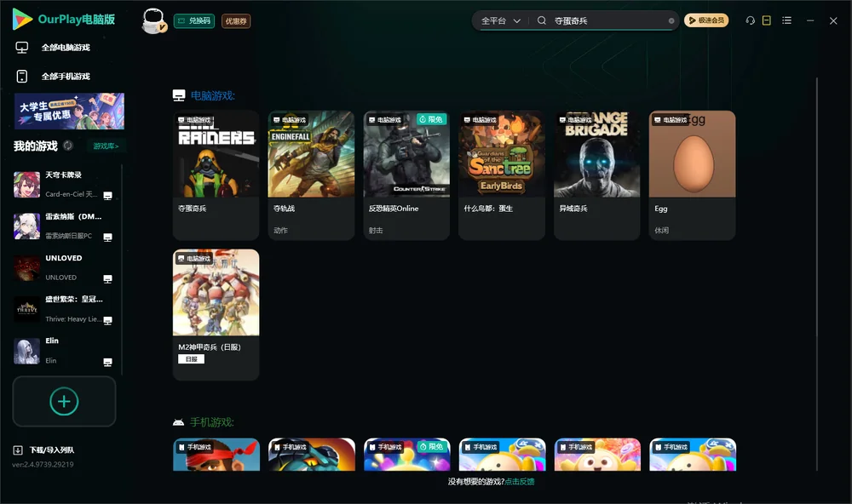Click the version text ver:2.4.9739.29219

[x=43, y=464]
